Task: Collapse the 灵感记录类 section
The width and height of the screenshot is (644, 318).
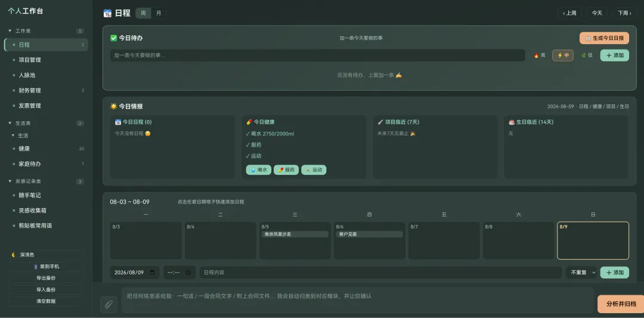Action: [x=10, y=181]
